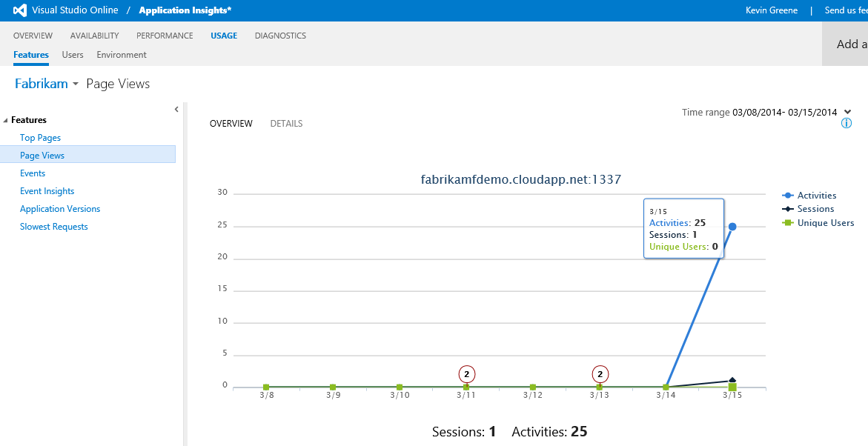This screenshot has width=868, height=446.
Task: Open the Time range selector
Action: (847, 112)
